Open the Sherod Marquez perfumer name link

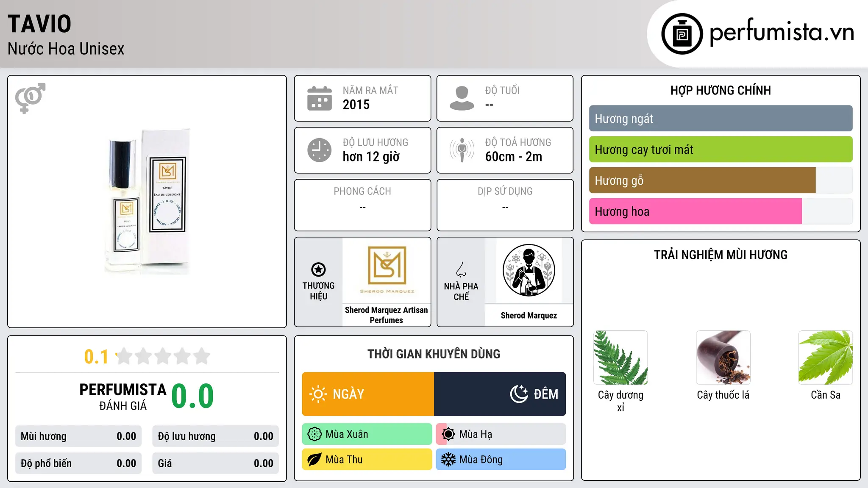click(529, 316)
